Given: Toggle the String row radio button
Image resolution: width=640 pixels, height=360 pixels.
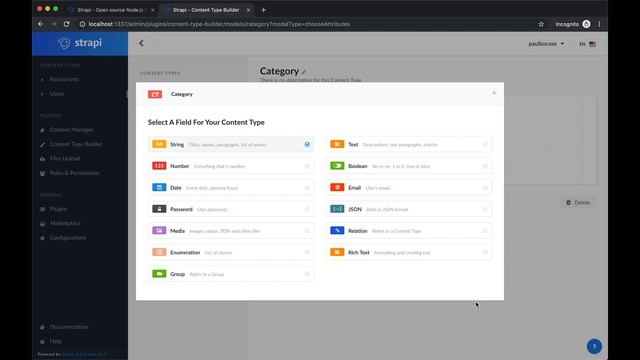Looking at the screenshot, I should point(307,144).
